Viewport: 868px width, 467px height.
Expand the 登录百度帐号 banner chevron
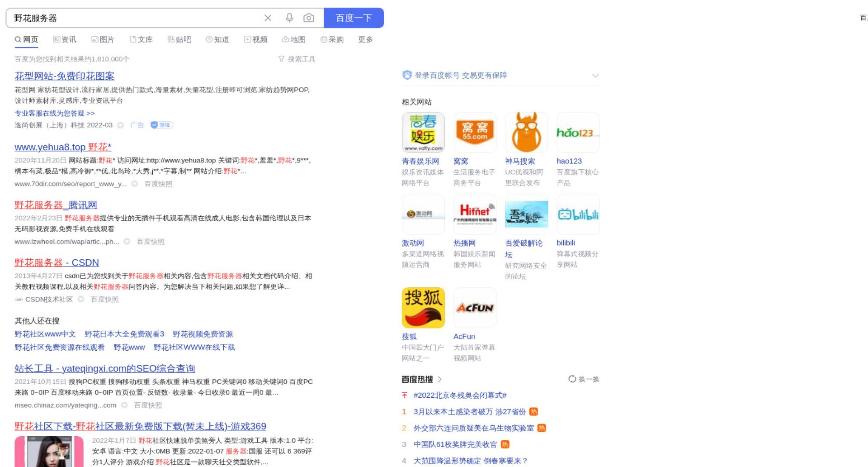click(595, 76)
